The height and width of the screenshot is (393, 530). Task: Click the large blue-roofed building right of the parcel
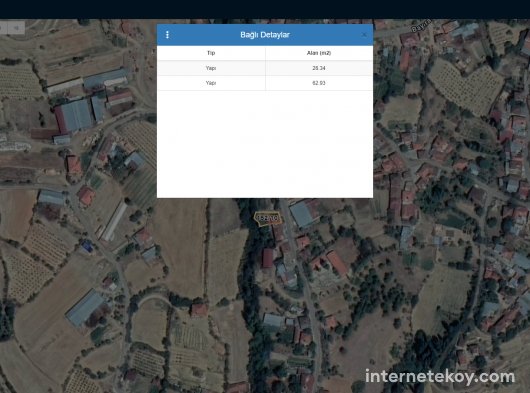click(302, 214)
